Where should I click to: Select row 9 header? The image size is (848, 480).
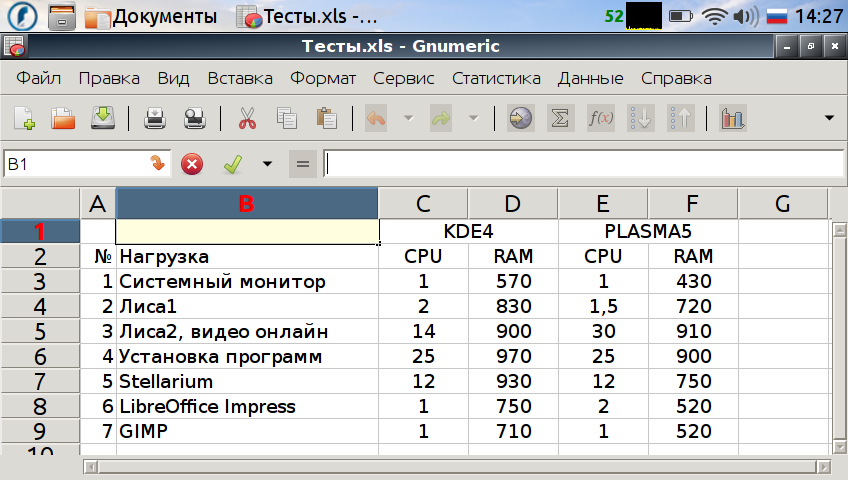[x=40, y=431]
